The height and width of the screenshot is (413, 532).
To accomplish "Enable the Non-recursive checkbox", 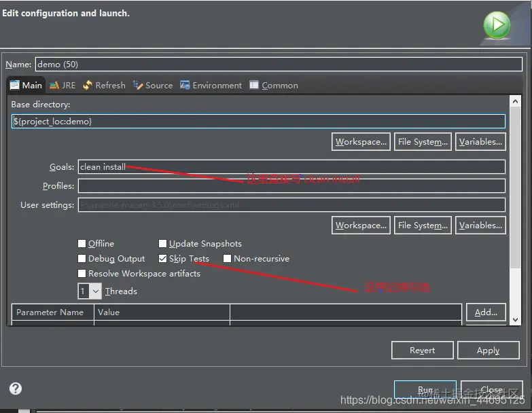I will [x=227, y=258].
